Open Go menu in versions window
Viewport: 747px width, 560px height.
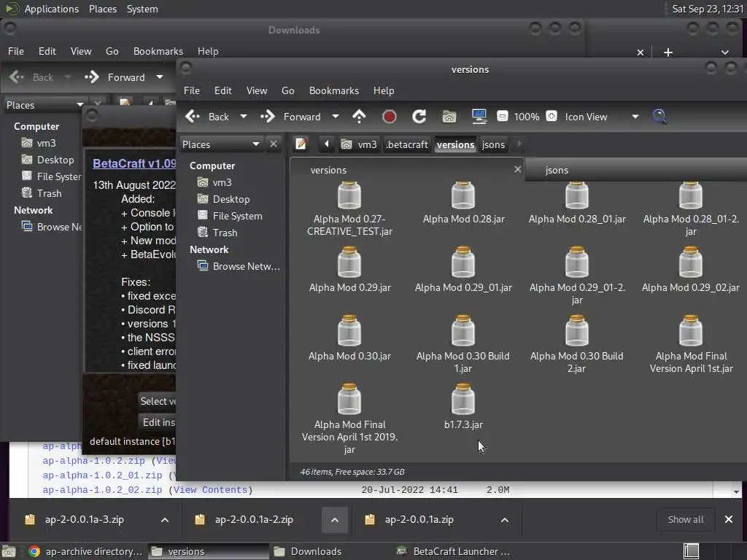coord(287,90)
